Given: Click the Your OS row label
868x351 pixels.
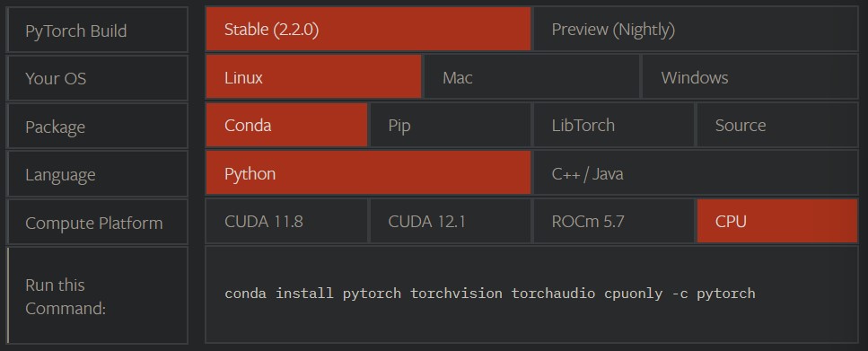Looking at the screenshot, I should coord(98,78).
